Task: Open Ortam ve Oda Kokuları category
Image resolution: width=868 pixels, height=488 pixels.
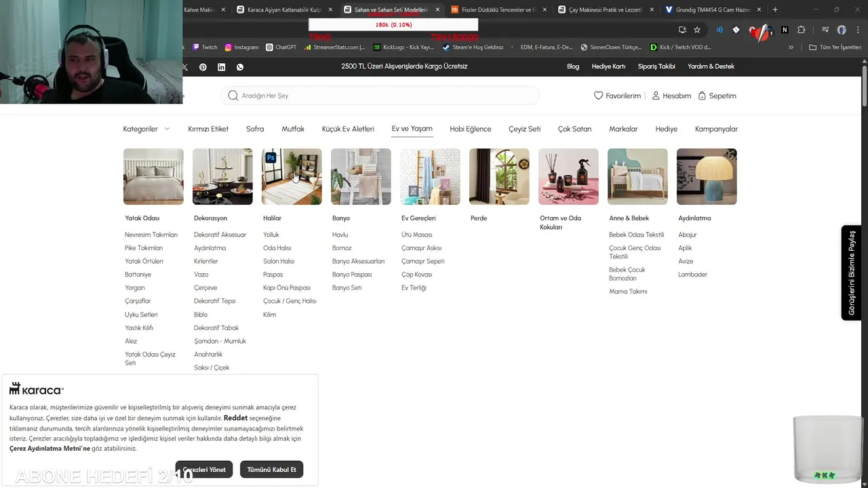Action: pos(560,222)
